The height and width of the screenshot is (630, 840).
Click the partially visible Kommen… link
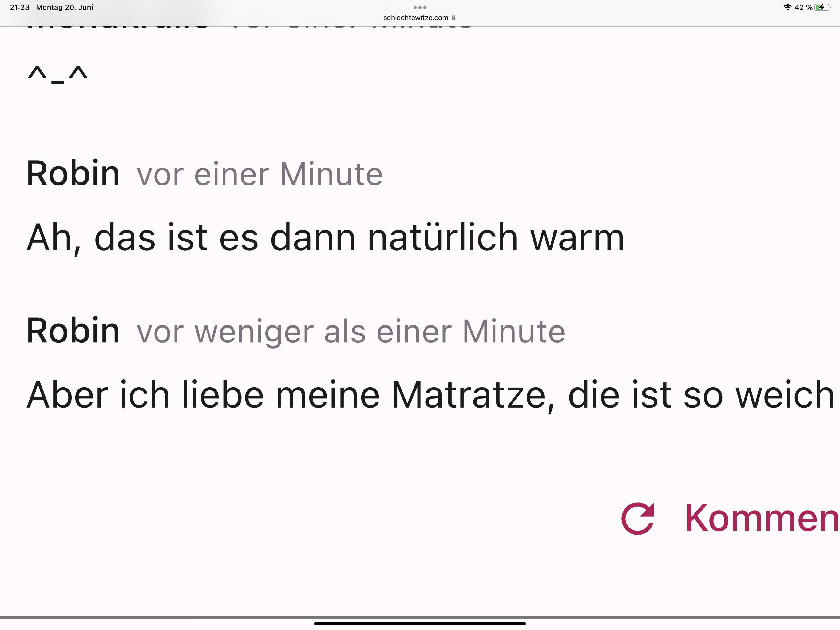pyautogui.click(x=761, y=518)
